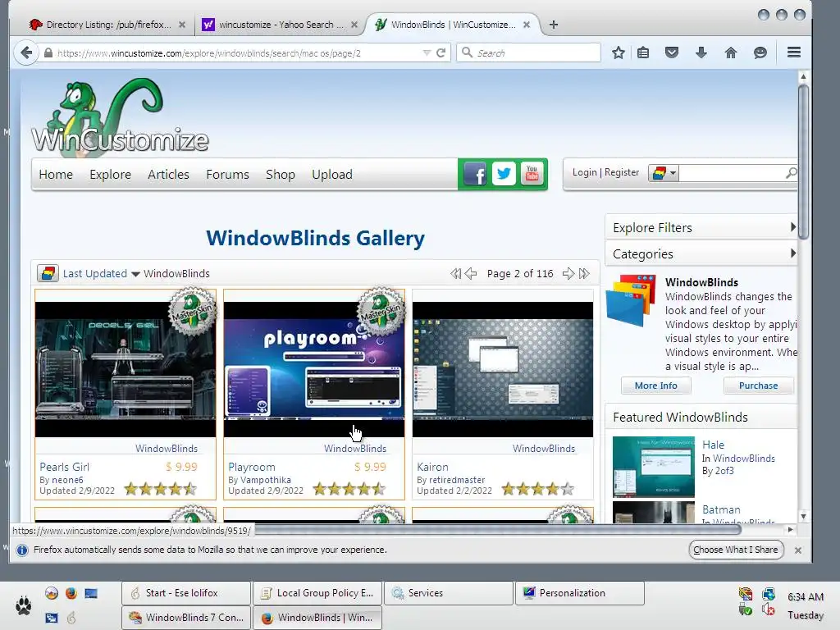Open the Firefox hamburger menu

[x=794, y=52]
